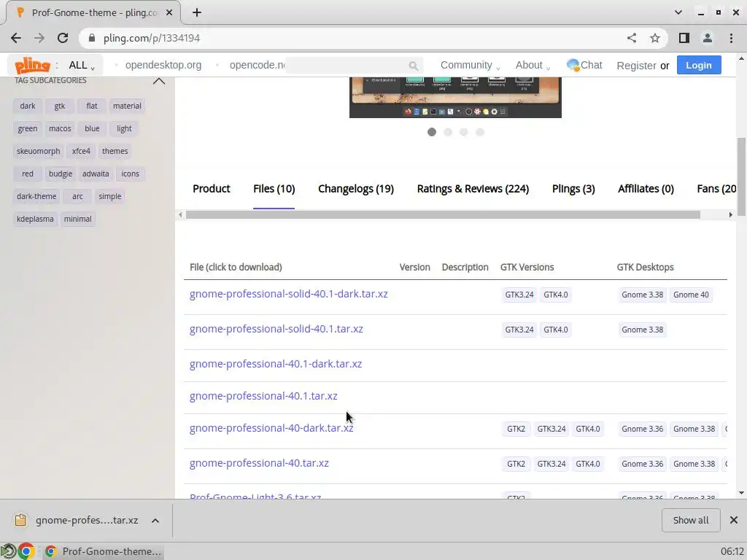Expand the Community menu
The height and width of the screenshot is (560, 747).
470,65
